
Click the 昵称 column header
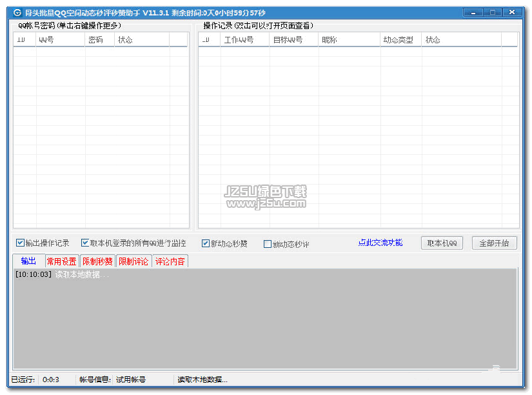349,40
